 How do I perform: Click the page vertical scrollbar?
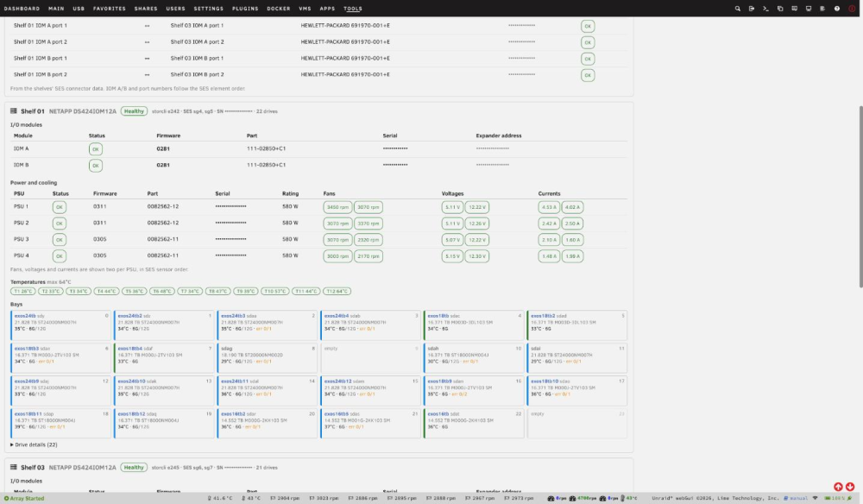[860, 197]
